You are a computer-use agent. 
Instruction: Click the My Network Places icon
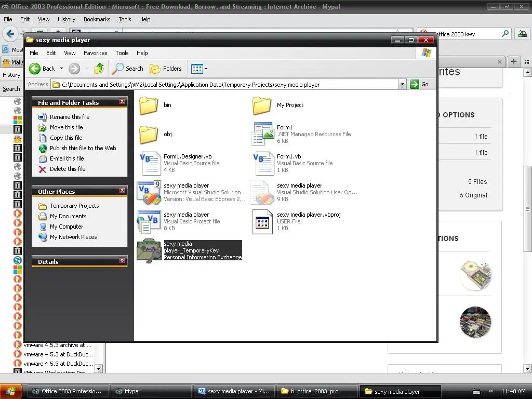[43, 237]
